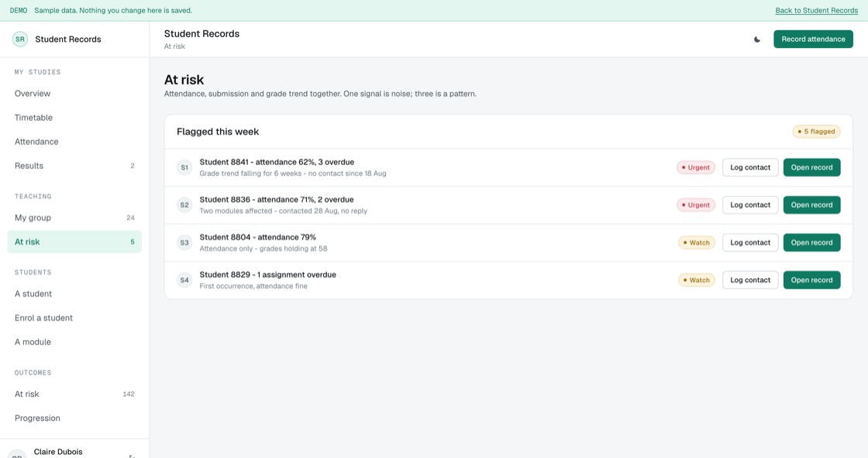The image size is (868, 458).
Task: Go to Progression under Outcomes
Action: (74, 418)
